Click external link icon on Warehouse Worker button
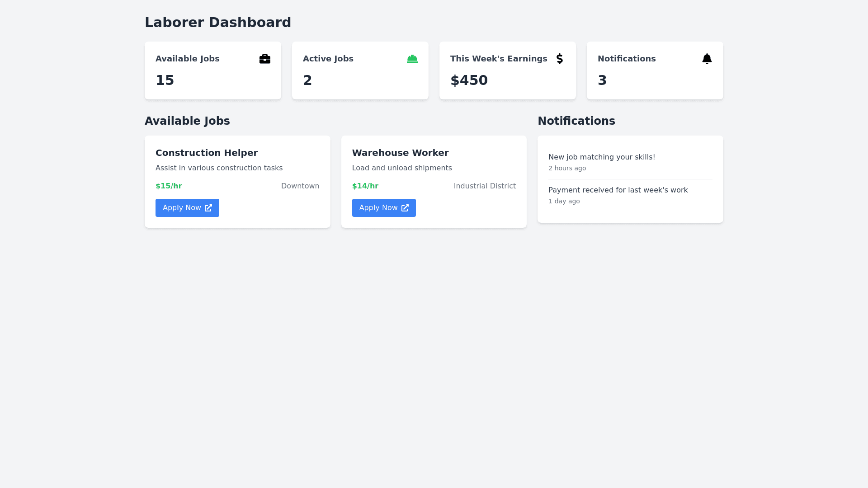This screenshot has height=488, width=868. click(405, 208)
